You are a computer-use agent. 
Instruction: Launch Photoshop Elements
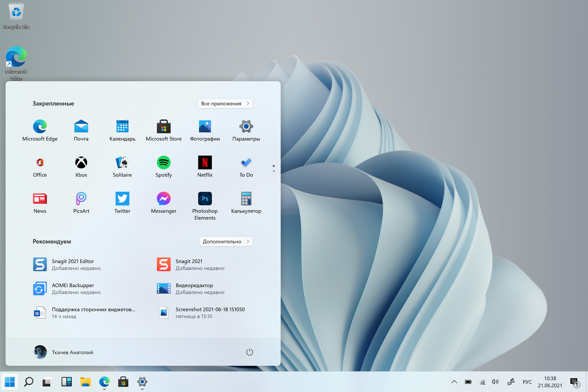pos(205,206)
